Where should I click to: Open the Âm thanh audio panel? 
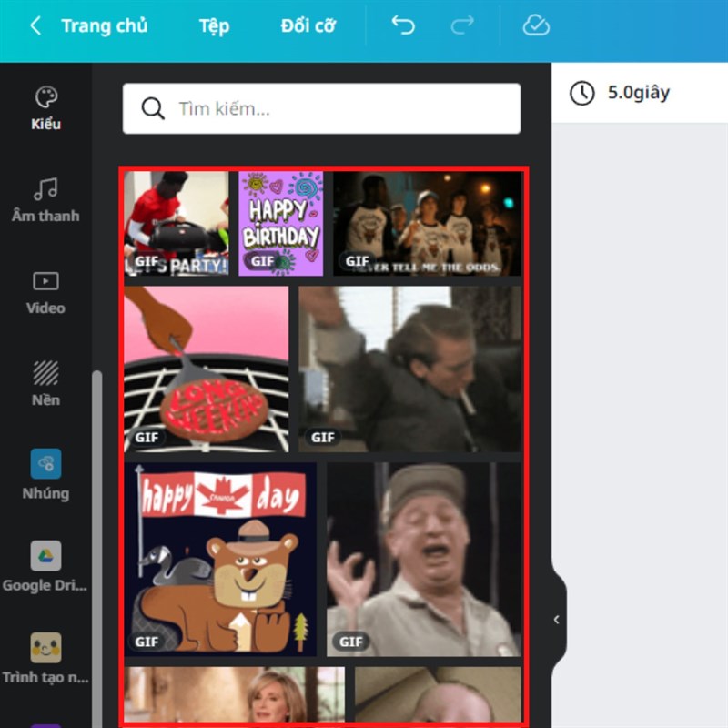45,198
